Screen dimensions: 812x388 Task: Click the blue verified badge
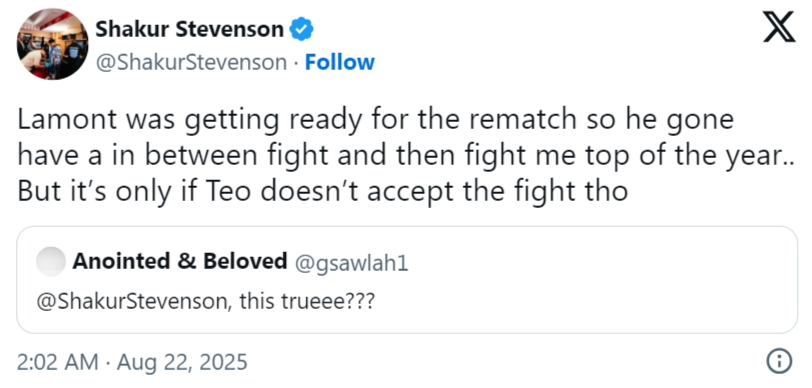301,29
